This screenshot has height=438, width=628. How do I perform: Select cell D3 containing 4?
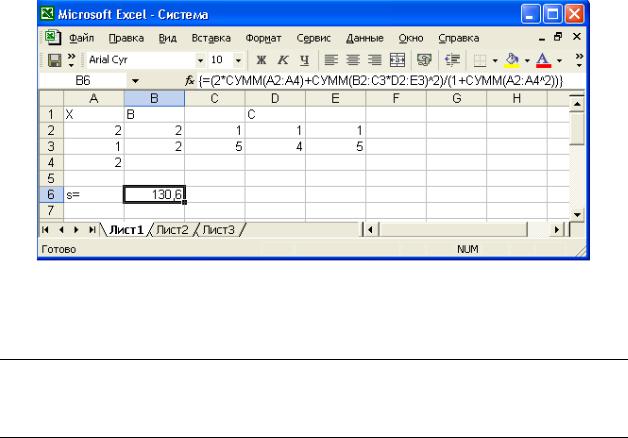275,147
